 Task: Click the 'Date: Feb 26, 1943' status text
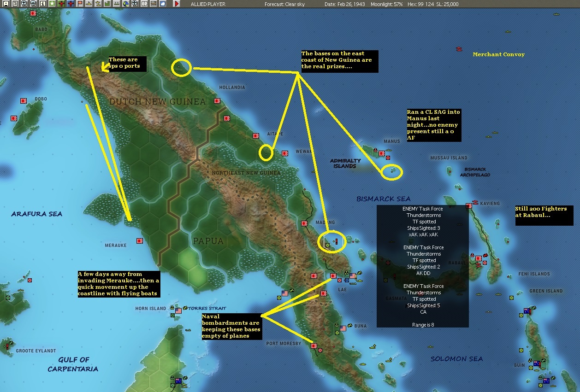(x=345, y=4)
